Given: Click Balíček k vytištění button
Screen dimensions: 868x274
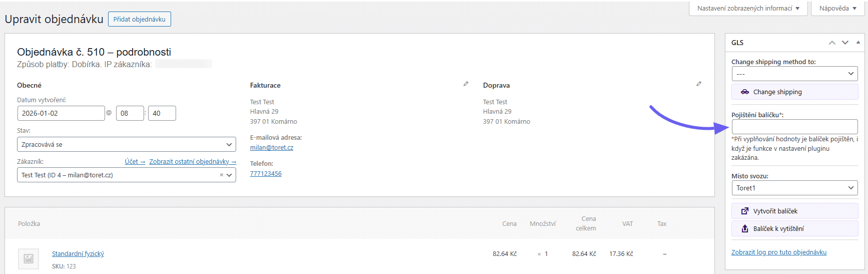Looking at the screenshot, I should pyautogui.click(x=794, y=228).
